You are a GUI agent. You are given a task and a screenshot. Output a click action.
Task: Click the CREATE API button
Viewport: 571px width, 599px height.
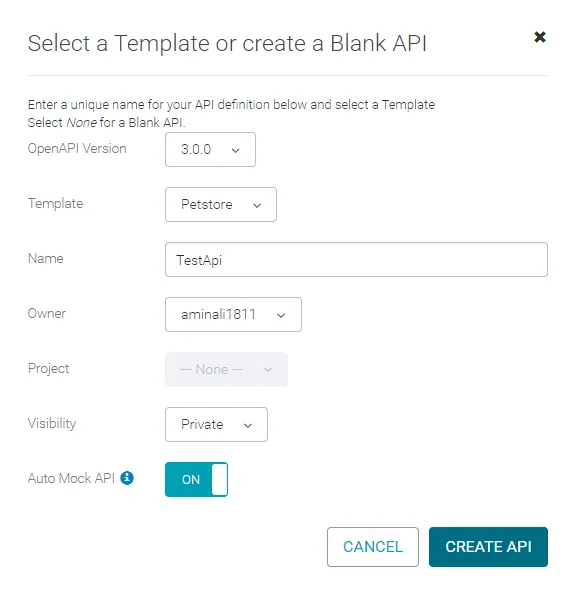pos(488,547)
